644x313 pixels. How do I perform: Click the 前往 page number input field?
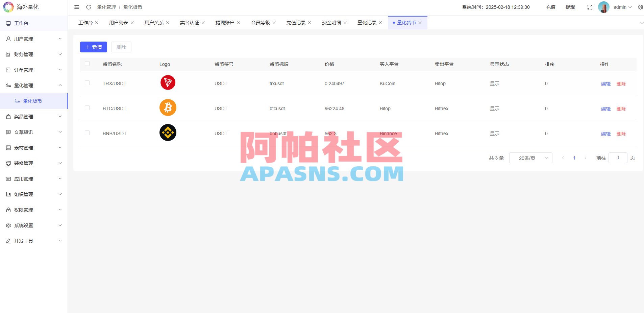[x=618, y=158]
